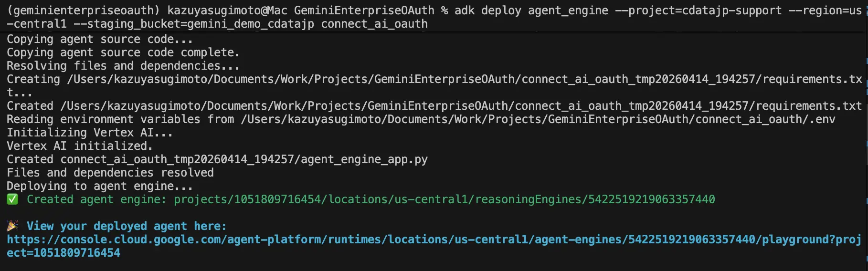
Task: Click the "Deploying to agent engine..." line
Action: tap(100, 186)
